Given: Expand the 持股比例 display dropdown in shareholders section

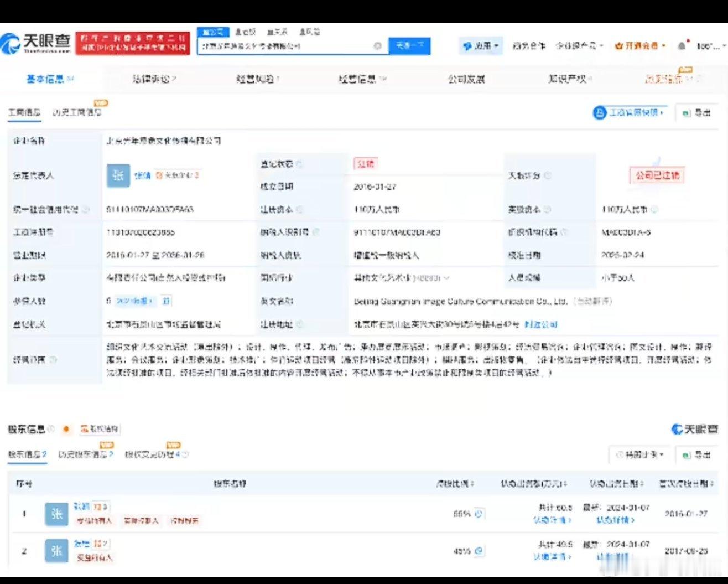Looking at the screenshot, I should point(639,455).
